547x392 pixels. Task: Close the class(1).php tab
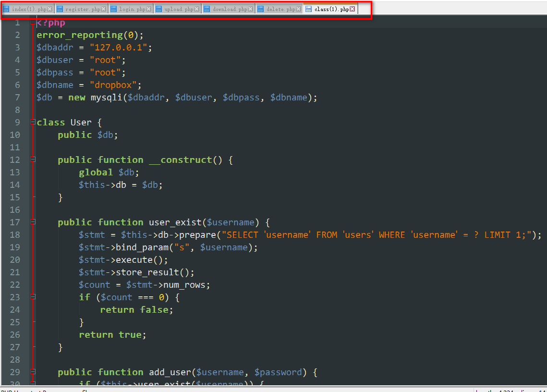[x=353, y=9]
